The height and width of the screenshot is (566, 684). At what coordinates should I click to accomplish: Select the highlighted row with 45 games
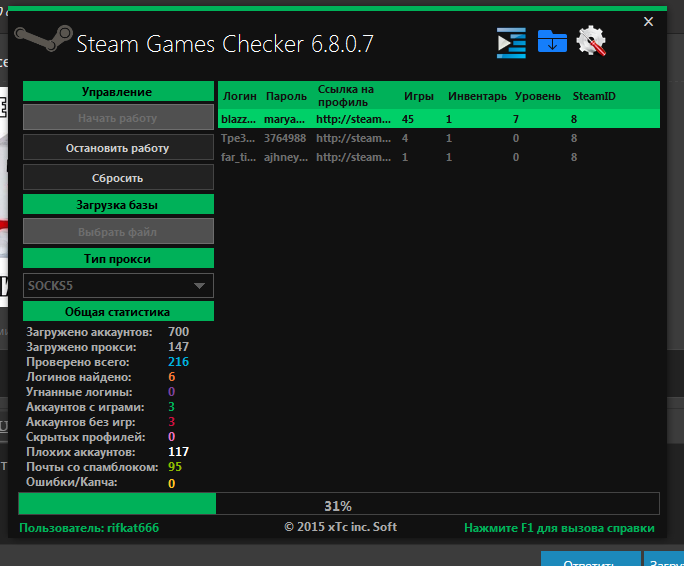tap(439, 119)
